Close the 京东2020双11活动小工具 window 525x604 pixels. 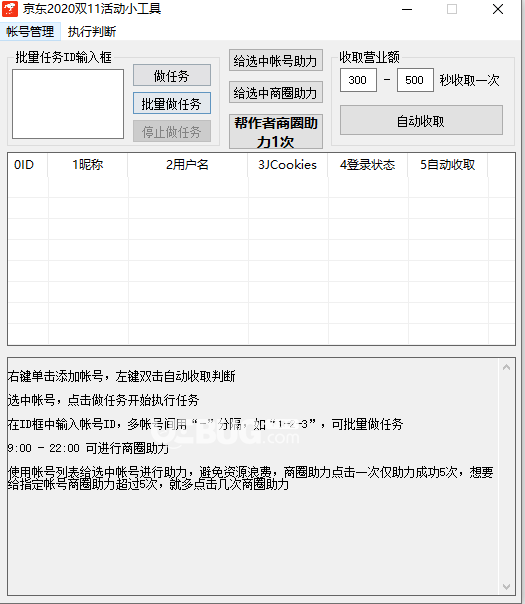point(498,9)
